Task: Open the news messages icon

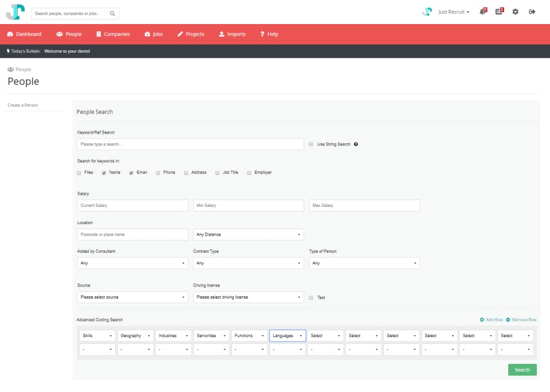Action: click(500, 11)
